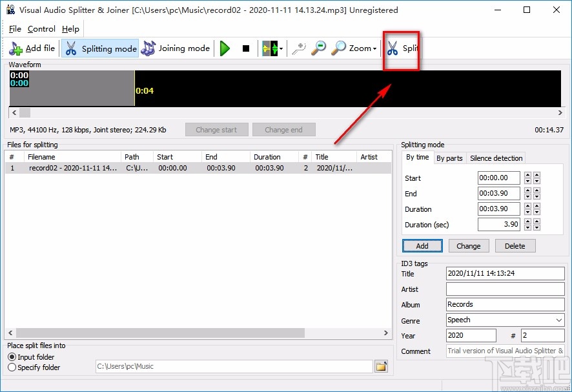Click the Filename column header

[72, 157]
